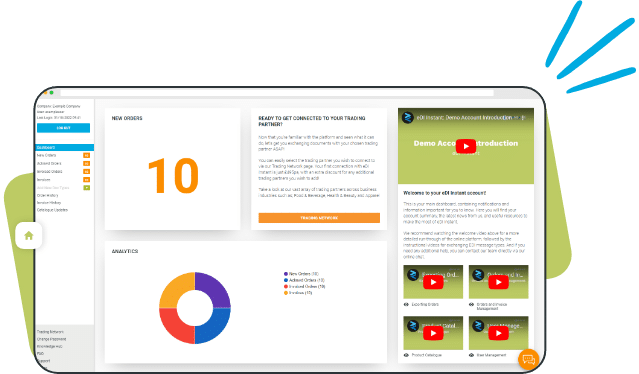Toggle New Orders legend entry in Analytics
Viewport: 639px width, 374px height.
click(x=301, y=274)
